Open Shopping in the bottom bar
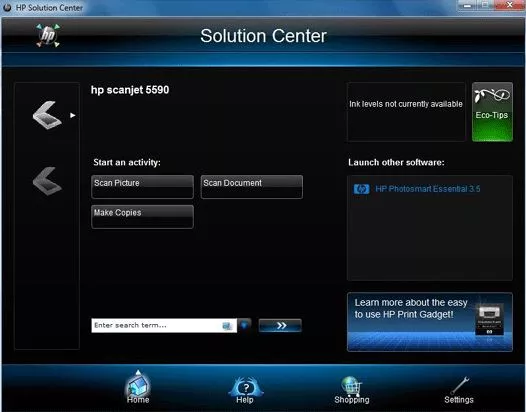The height and width of the screenshot is (412, 526). click(352, 390)
